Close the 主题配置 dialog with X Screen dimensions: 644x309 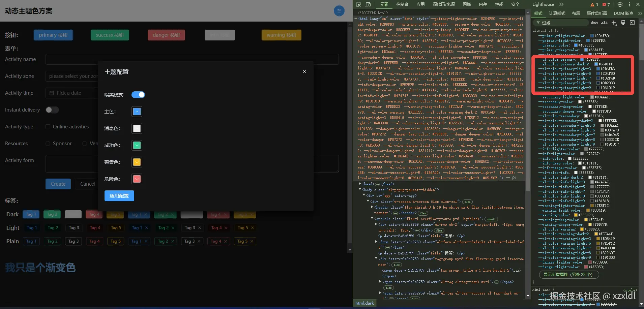point(304,71)
